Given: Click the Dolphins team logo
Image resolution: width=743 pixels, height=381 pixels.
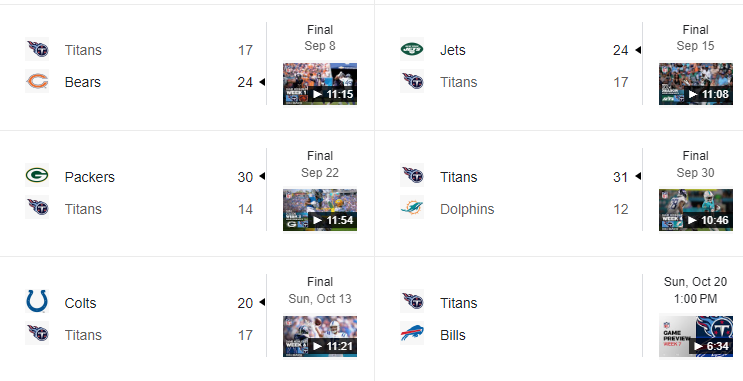Looking at the screenshot, I should point(412,208).
